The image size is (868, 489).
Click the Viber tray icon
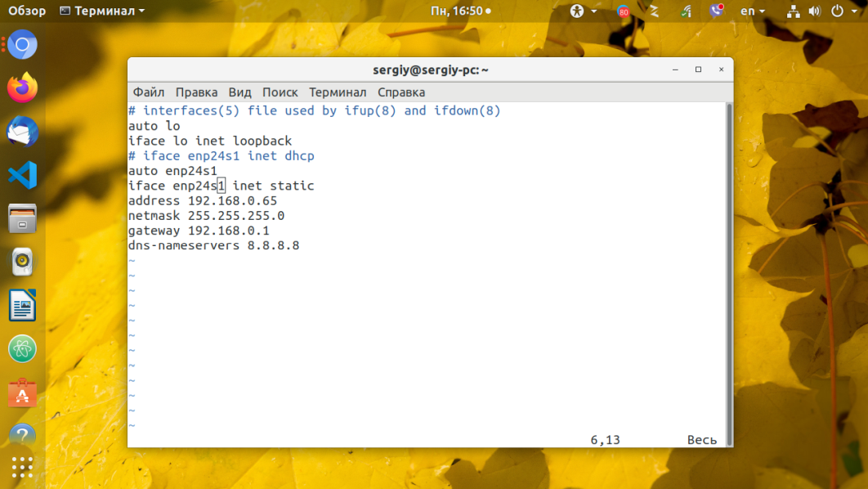pos(717,11)
